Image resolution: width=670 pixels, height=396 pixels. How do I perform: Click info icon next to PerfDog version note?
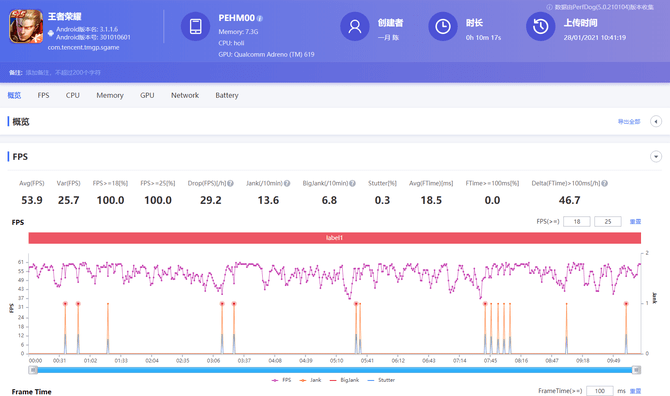[550, 7]
